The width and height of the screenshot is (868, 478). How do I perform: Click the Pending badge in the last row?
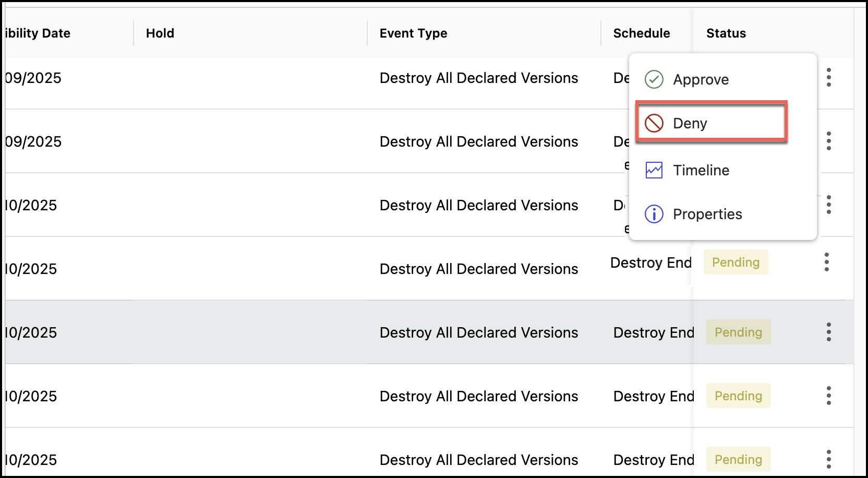click(x=738, y=459)
